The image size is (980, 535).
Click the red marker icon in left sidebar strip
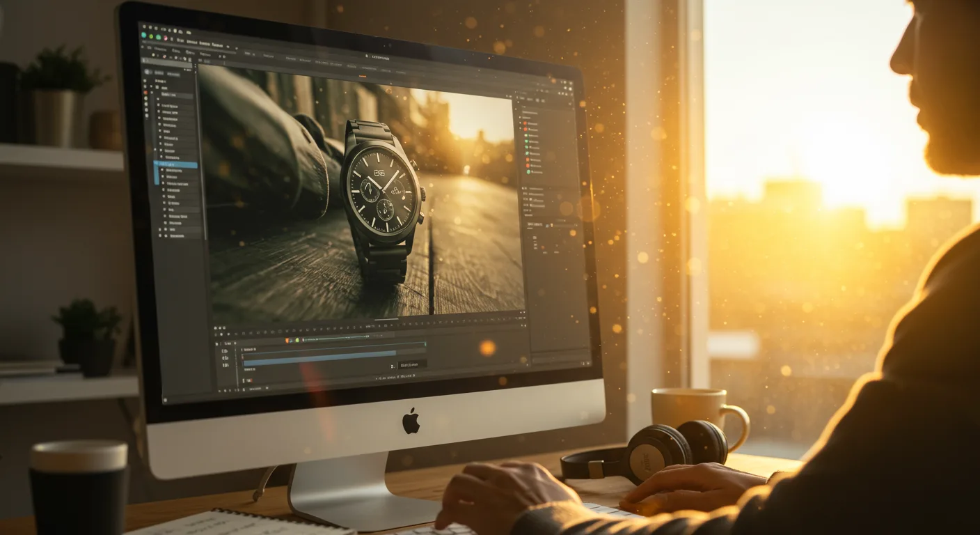click(145, 92)
